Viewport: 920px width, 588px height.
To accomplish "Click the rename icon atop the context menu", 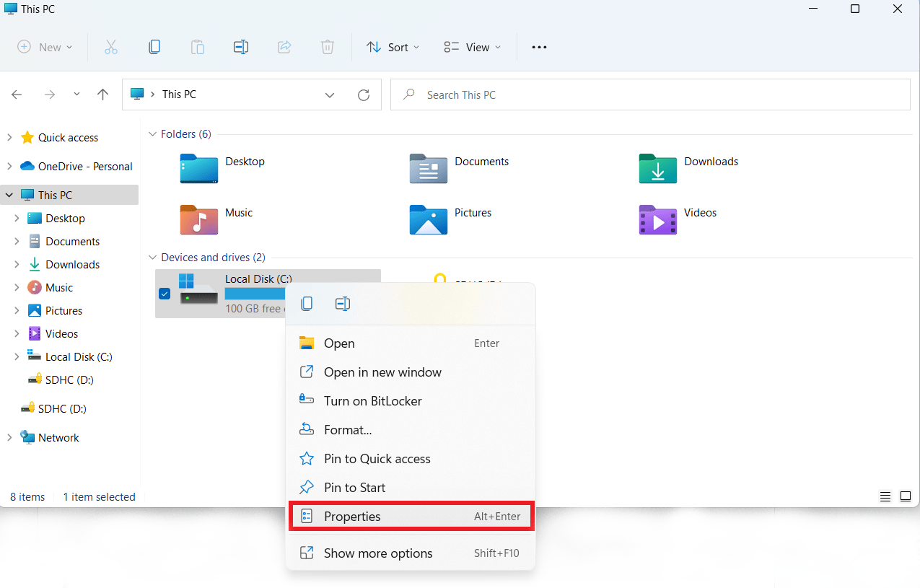I will [x=343, y=304].
